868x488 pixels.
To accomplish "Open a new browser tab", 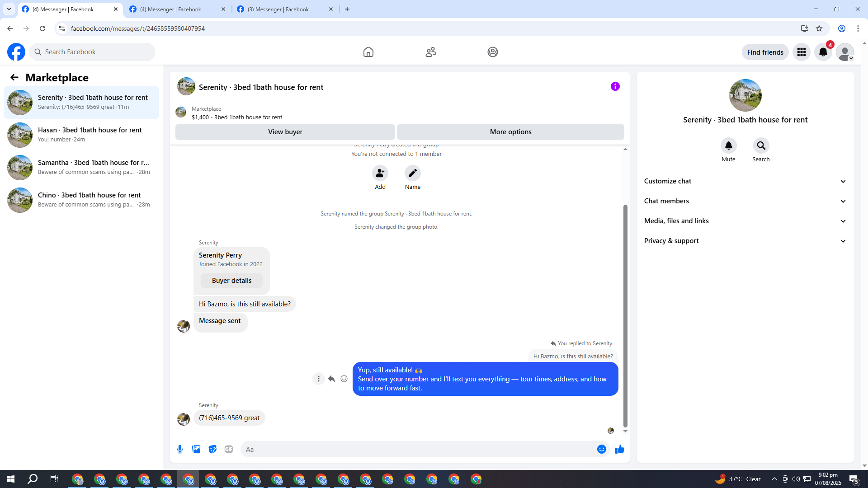I will [x=347, y=9].
